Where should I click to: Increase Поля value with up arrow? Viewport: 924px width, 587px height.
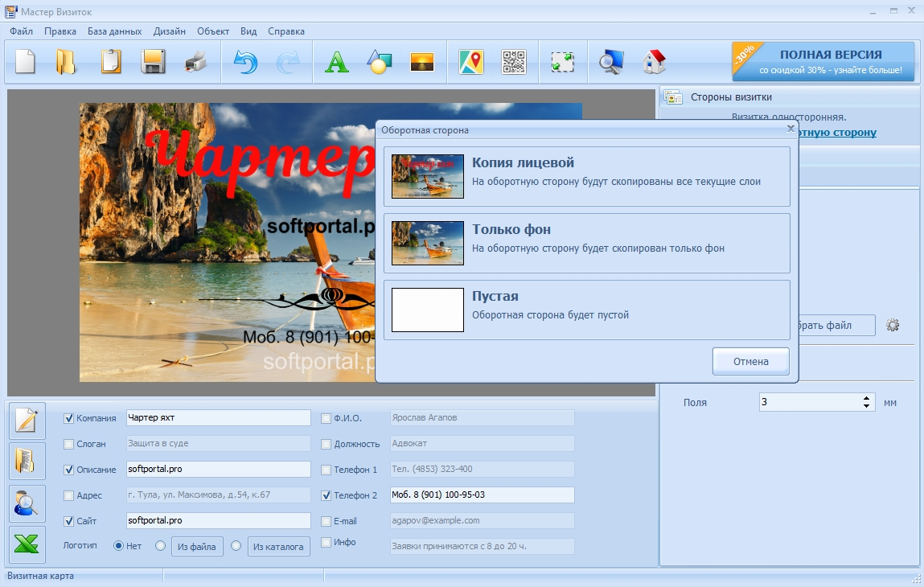click(866, 398)
